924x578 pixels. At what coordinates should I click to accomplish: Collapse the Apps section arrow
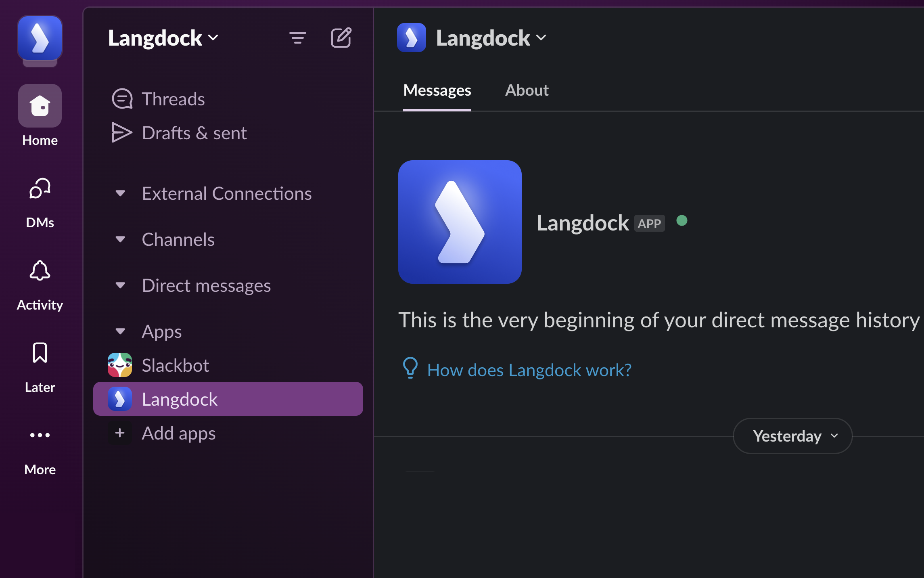click(x=120, y=331)
